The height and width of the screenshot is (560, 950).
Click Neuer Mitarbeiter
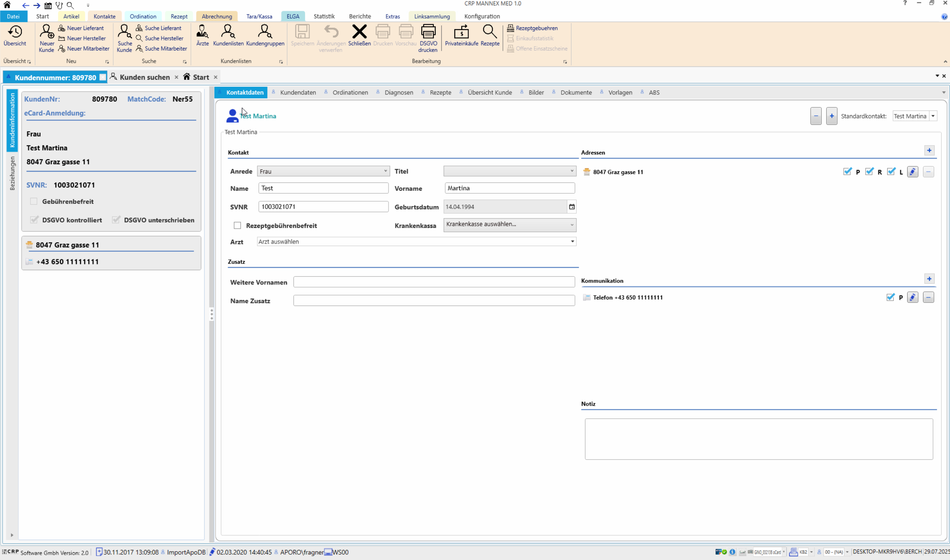(x=84, y=48)
